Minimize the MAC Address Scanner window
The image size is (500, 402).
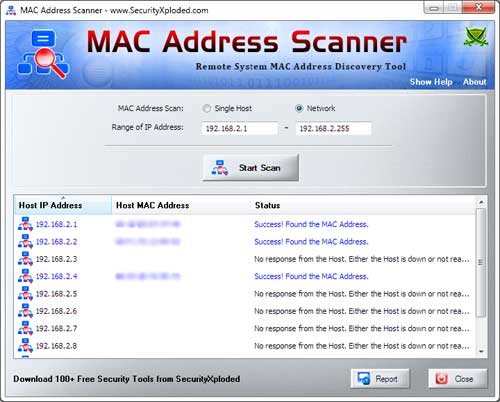(434, 8)
